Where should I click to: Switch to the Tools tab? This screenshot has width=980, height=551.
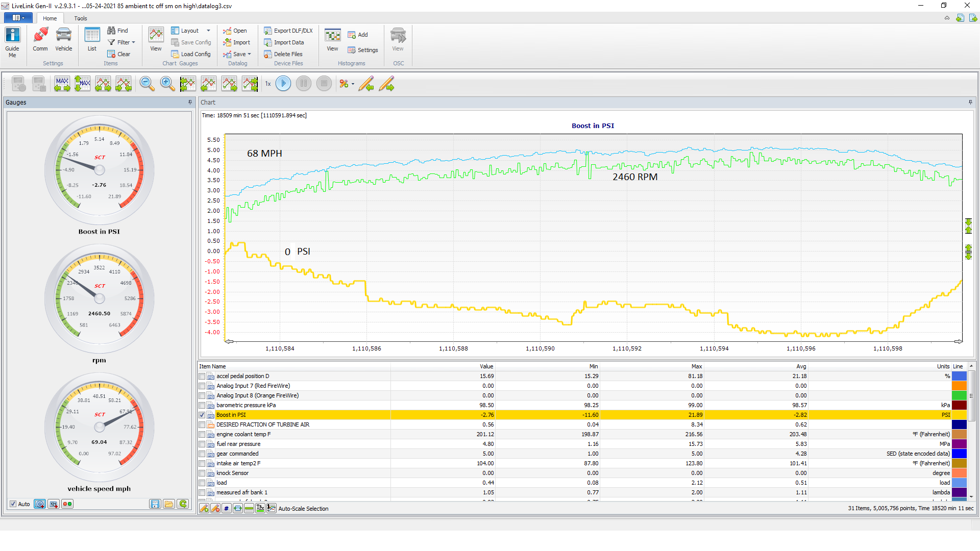pos(81,18)
